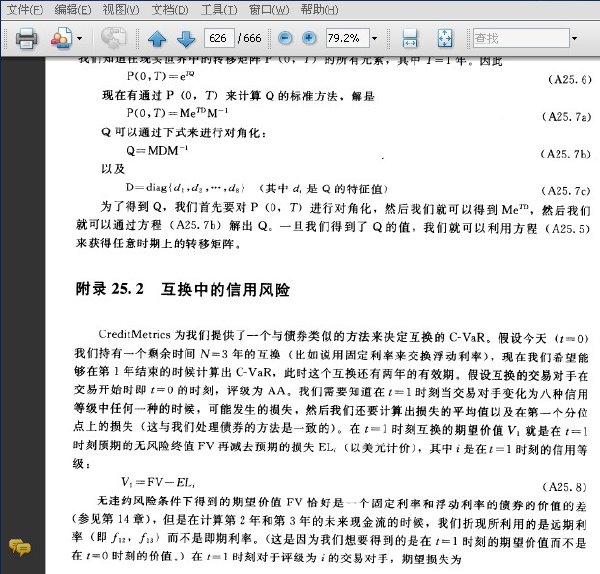Click the zoom percentage field 79.2%
The height and width of the screenshot is (574, 600).
click(347, 38)
